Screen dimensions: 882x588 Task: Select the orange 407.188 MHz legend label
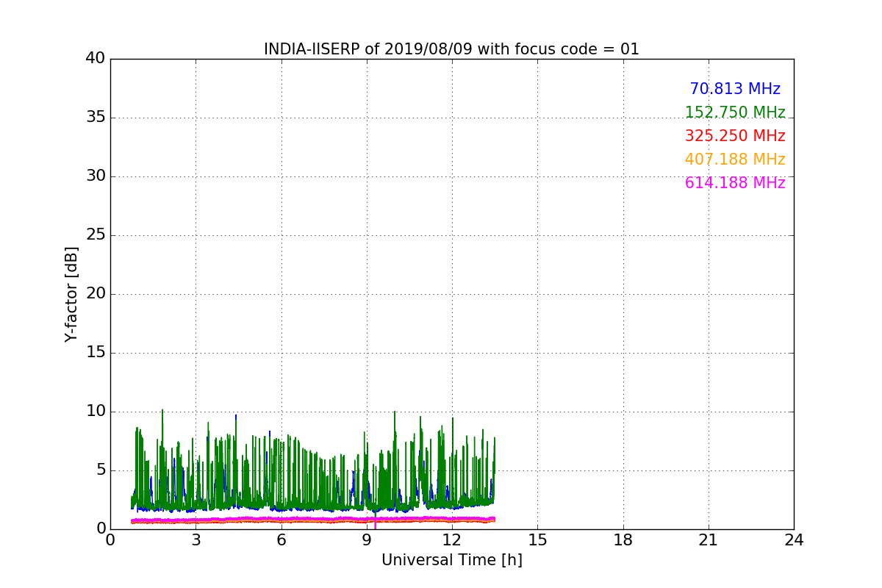[x=735, y=159]
